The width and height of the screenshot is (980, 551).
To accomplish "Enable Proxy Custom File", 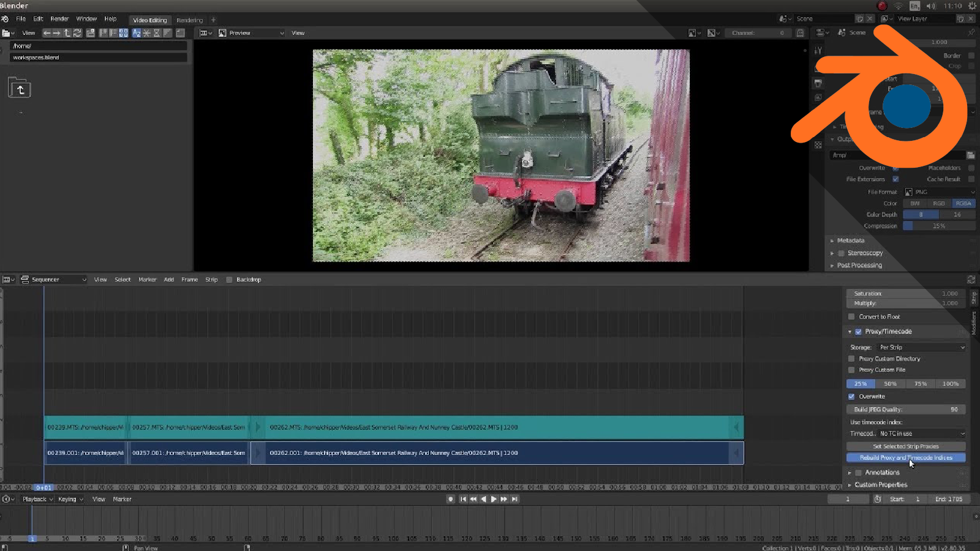I will pos(851,370).
